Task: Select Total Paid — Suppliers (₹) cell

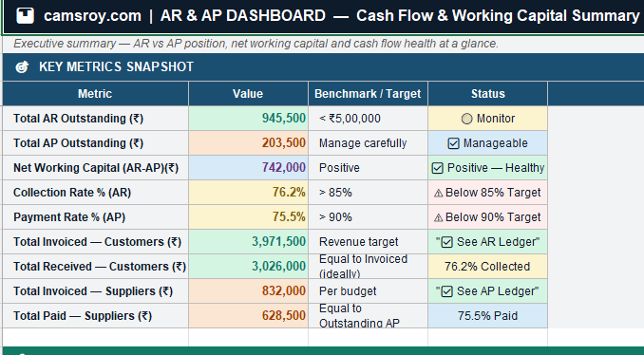Action: click(x=95, y=315)
